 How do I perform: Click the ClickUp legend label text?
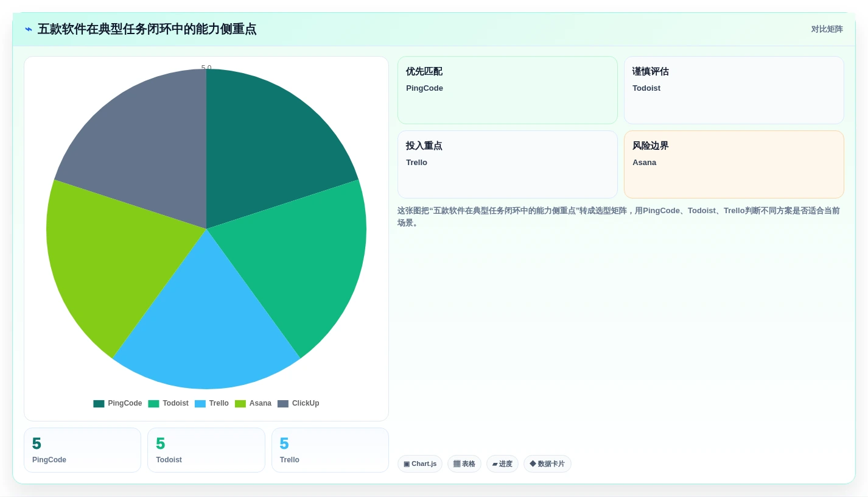click(306, 404)
